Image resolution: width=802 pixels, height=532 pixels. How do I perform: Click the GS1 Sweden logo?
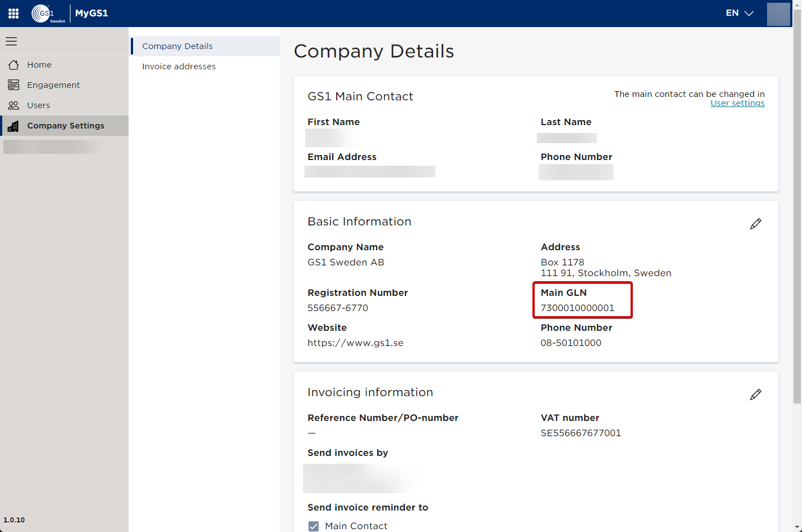click(x=48, y=14)
